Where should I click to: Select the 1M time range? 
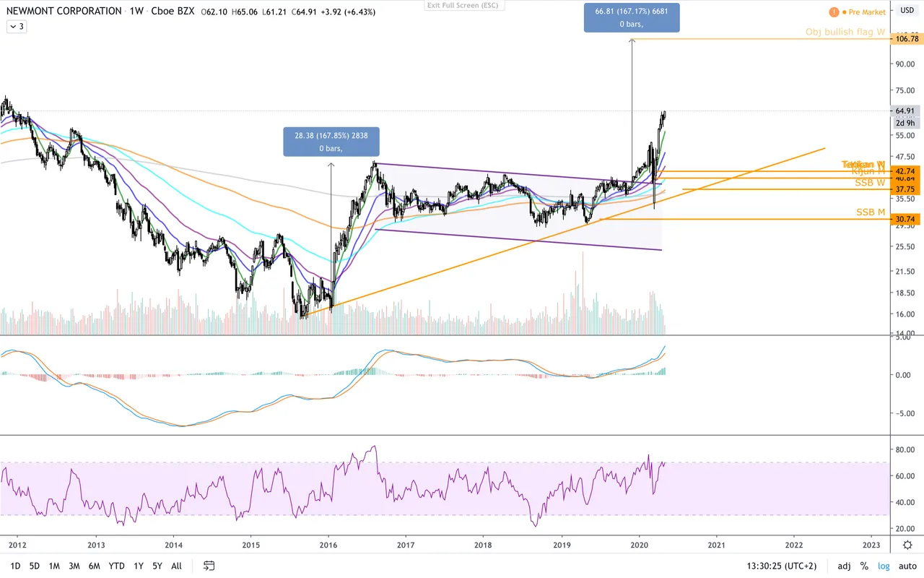click(x=54, y=566)
